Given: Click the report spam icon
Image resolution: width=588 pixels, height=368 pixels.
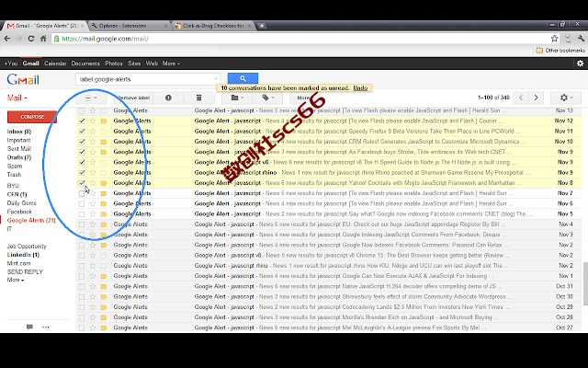Looking at the screenshot, I should tap(168, 98).
